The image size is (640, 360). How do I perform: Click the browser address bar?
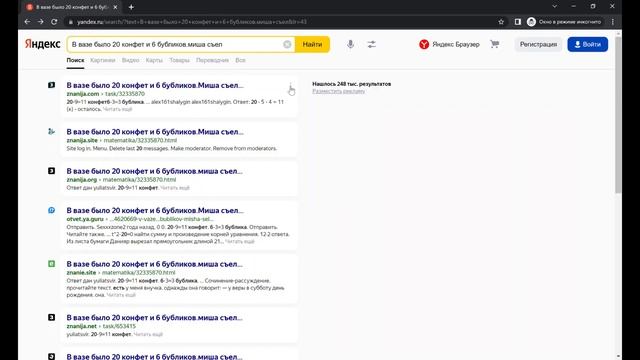tap(282, 22)
